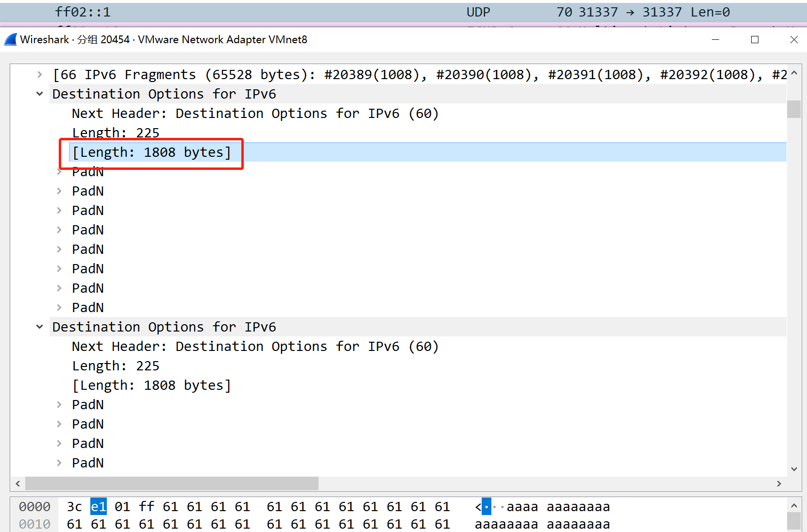The height and width of the screenshot is (532, 807).
Task: Select 'Length: 225' in the first Destination Options section
Action: point(116,133)
